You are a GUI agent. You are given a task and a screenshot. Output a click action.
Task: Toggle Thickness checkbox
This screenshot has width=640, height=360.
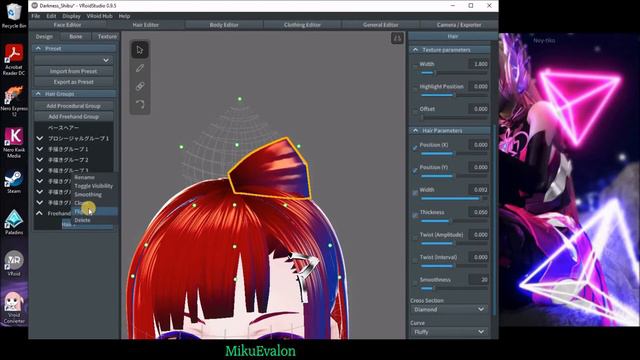(x=415, y=215)
